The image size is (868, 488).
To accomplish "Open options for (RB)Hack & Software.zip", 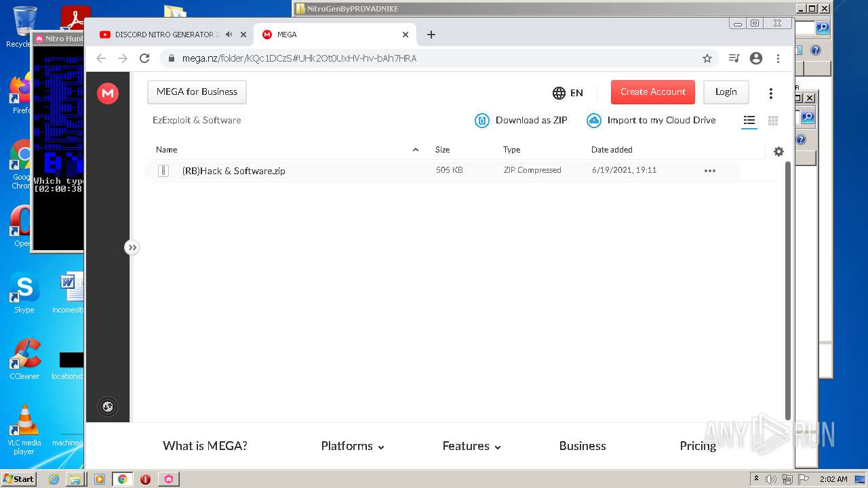I will pyautogui.click(x=710, y=171).
